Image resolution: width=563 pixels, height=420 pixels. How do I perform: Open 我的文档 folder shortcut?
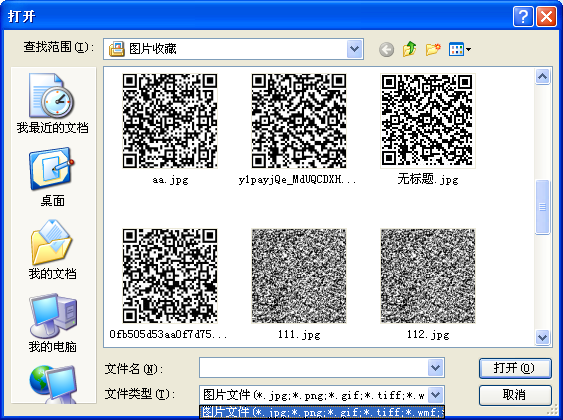pyautogui.click(x=52, y=250)
